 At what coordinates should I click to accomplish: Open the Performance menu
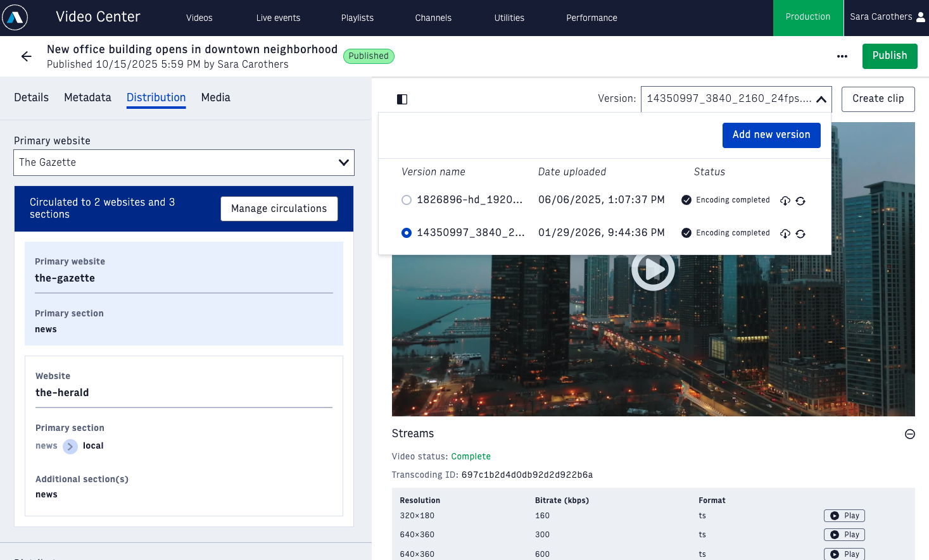pos(591,18)
